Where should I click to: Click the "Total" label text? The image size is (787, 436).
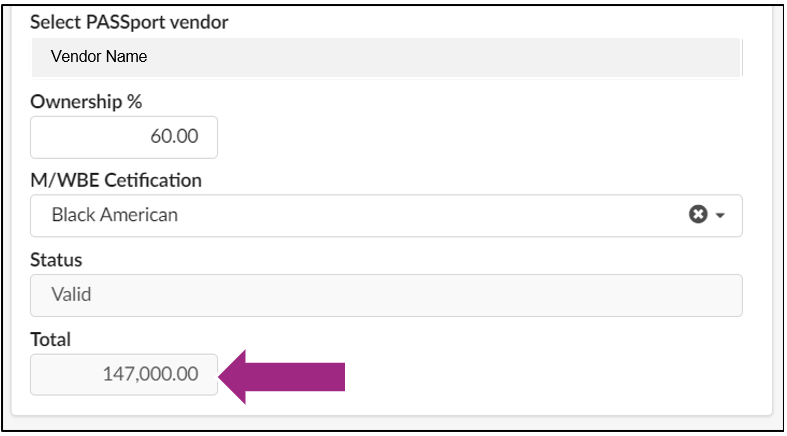coord(51,340)
